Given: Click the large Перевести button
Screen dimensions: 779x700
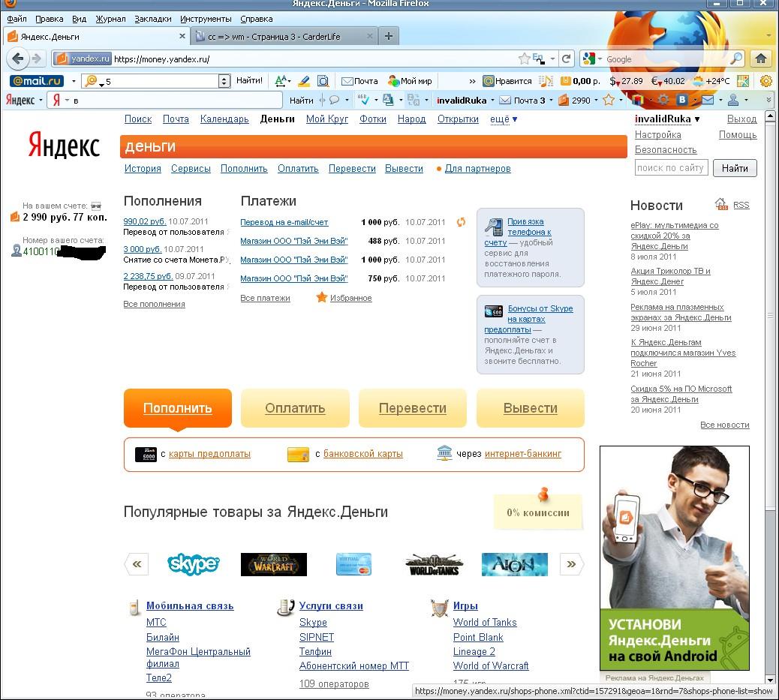Looking at the screenshot, I should tap(412, 408).
